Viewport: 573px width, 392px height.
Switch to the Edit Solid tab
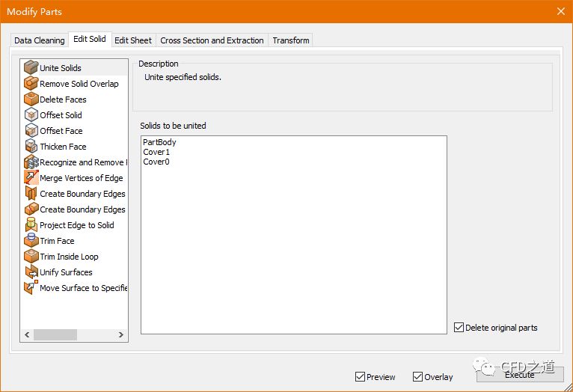coord(90,39)
